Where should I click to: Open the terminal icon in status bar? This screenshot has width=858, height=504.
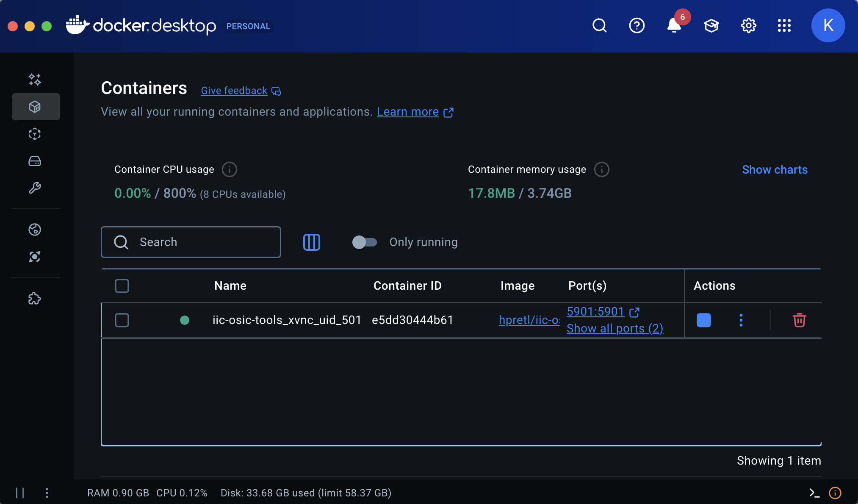814,493
